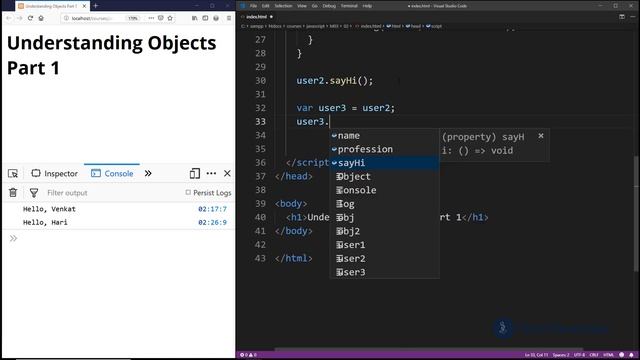The image size is (640, 360).
Task: Open the Firefox library icon
Action: (194, 18)
